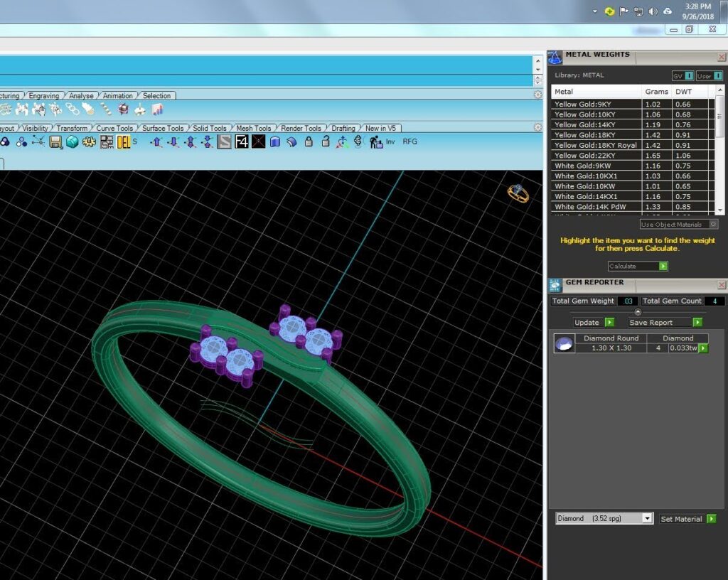
Task: Click the open padlock unlock icon
Action: (x=326, y=141)
